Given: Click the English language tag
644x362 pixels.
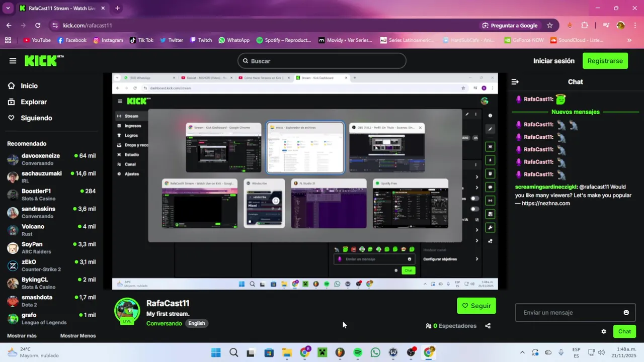Looking at the screenshot, I should (197, 323).
